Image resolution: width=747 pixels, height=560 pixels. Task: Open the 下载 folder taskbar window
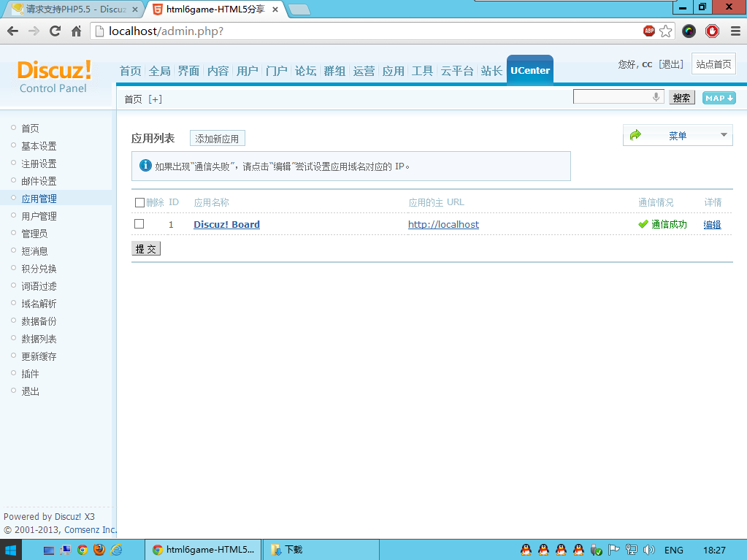pos(321,550)
